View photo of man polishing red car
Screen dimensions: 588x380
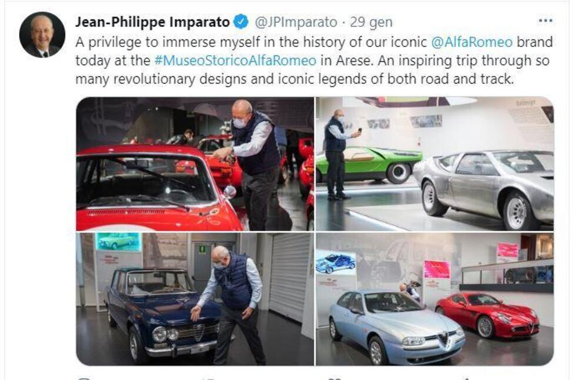click(x=195, y=164)
